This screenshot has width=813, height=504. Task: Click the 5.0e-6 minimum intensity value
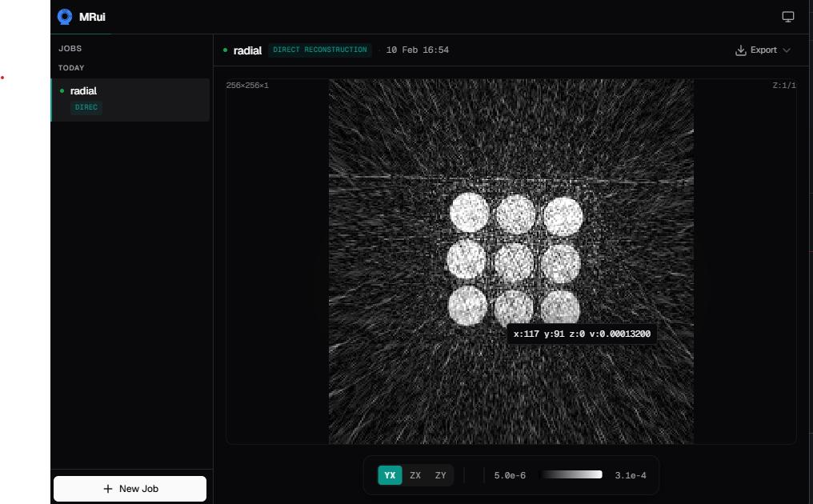coord(510,475)
